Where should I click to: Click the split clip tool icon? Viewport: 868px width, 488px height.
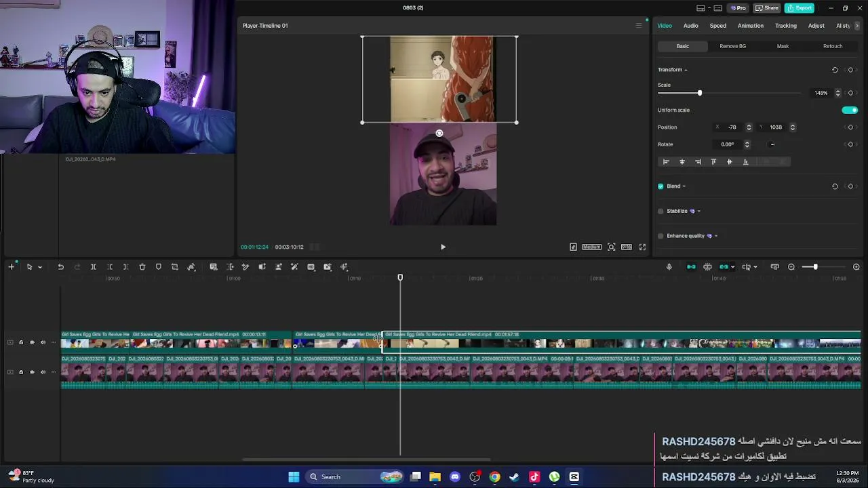(x=94, y=267)
